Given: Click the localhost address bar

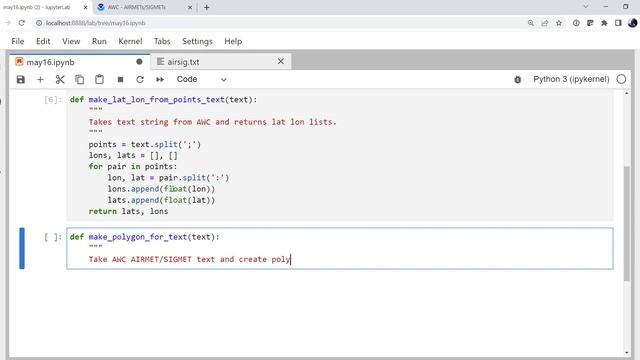Looking at the screenshot, I should coord(278,23).
